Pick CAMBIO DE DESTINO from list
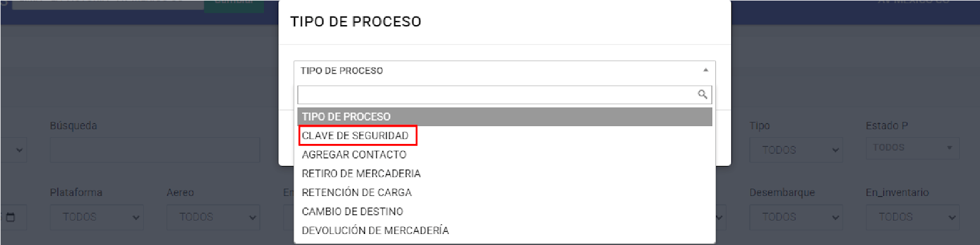 pyautogui.click(x=353, y=211)
